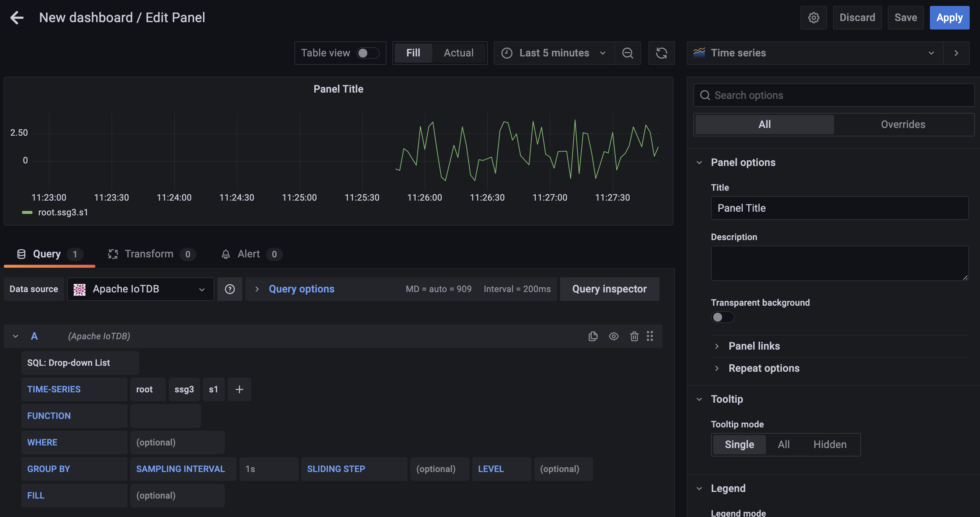Toggle the Table view switch
The image size is (980, 517).
pyautogui.click(x=368, y=53)
